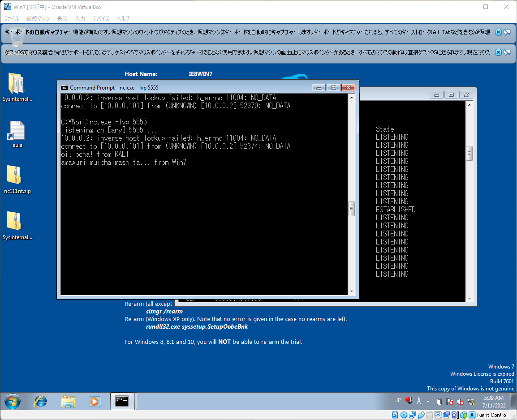This screenshot has width=517, height=420.
Task: Show hidden system tray icons
Action: point(428,402)
